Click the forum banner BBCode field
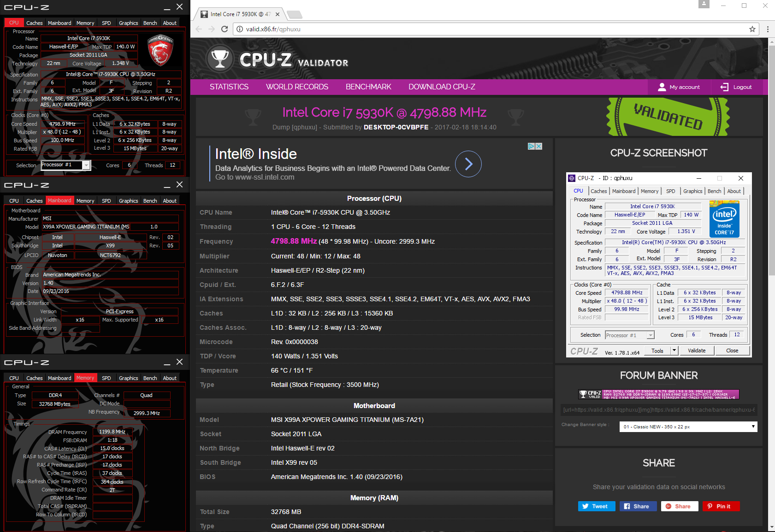 pos(659,410)
